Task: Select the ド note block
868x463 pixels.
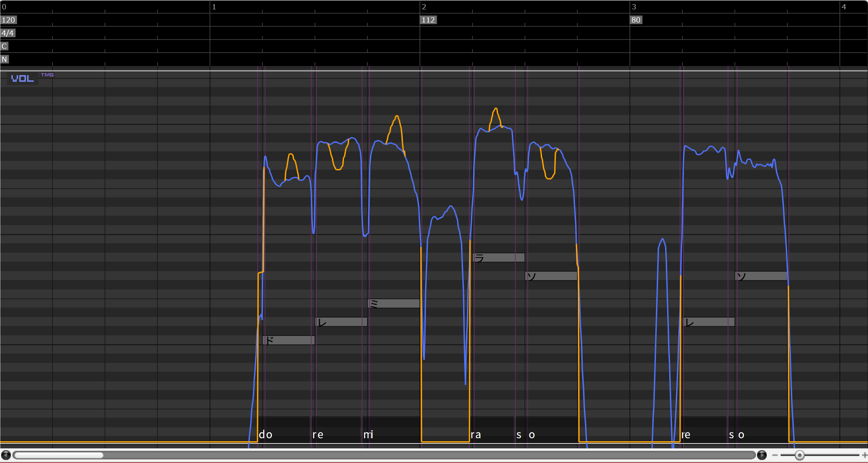Action: click(x=288, y=340)
